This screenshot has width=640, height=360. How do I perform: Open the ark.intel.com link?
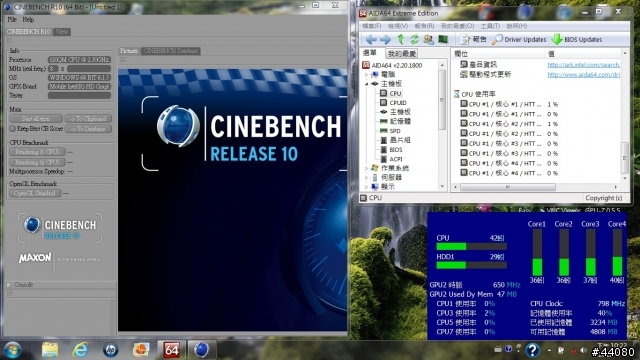(583, 64)
